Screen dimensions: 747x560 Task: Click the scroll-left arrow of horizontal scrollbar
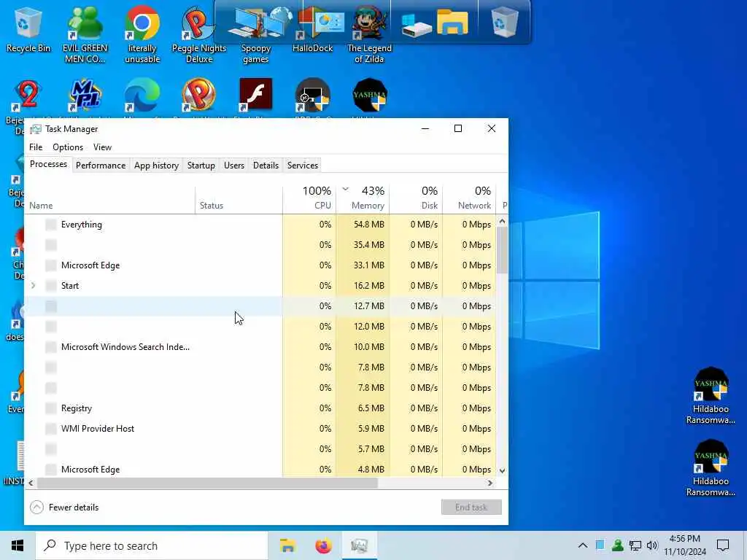31,483
